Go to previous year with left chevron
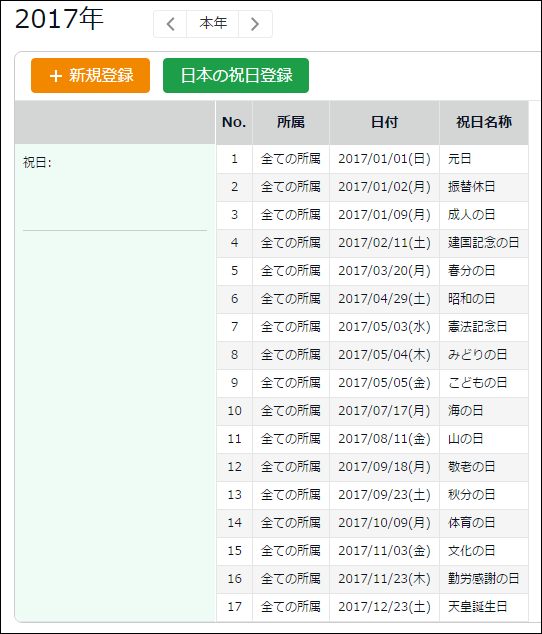This screenshot has width=542, height=634. pyautogui.click(x=170, y=24)
